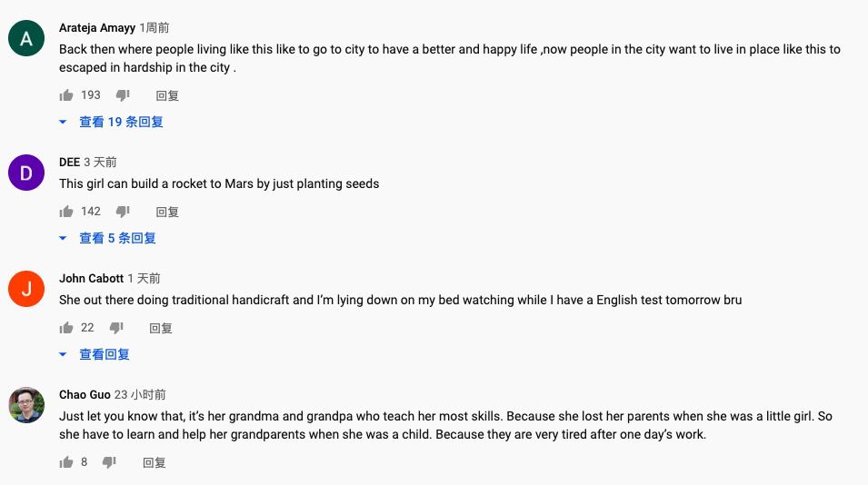Viewport: 868px width, 485px height.
Task: Dislike Chao Guo's comment
Action: pyautogui.click(x=109, y=462)
